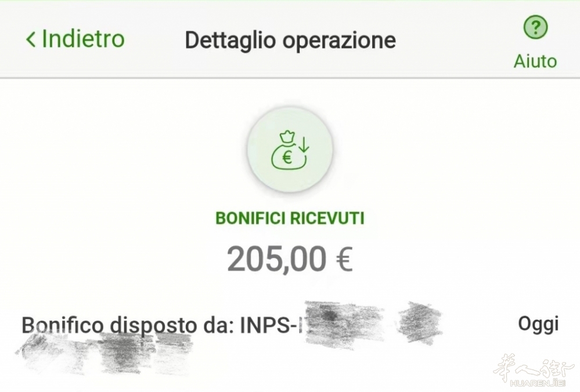Tap the Aiuto label
Screen dimensions: 580x392
(535, 61)
